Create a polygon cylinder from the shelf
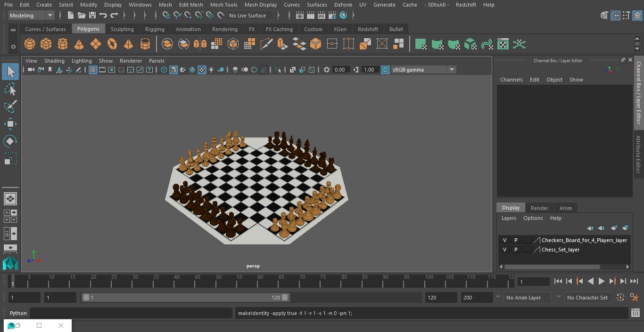The height and width of the screenshot is (332, 644). pos(63,44)
